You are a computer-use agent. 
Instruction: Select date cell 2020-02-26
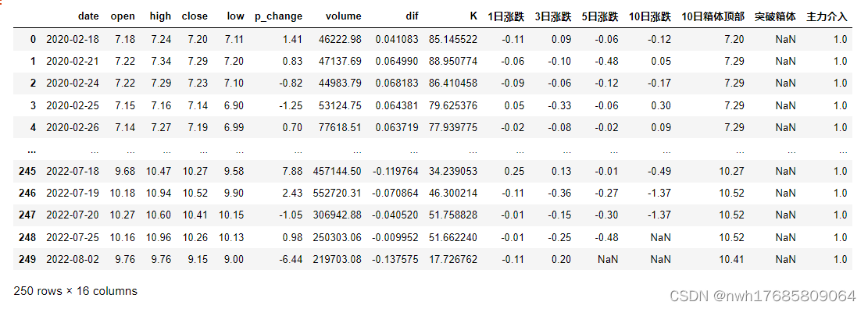72,127
